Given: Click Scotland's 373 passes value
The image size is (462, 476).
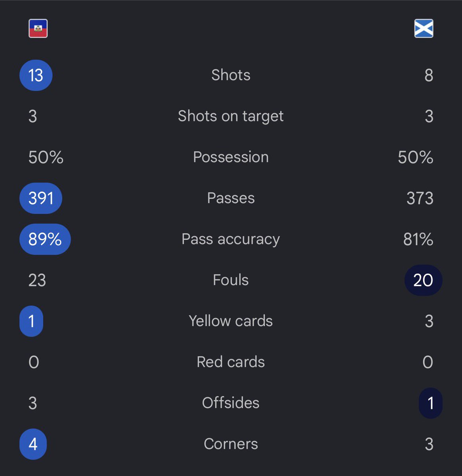Looking at the screenshot, I should [x=420, y=198].
